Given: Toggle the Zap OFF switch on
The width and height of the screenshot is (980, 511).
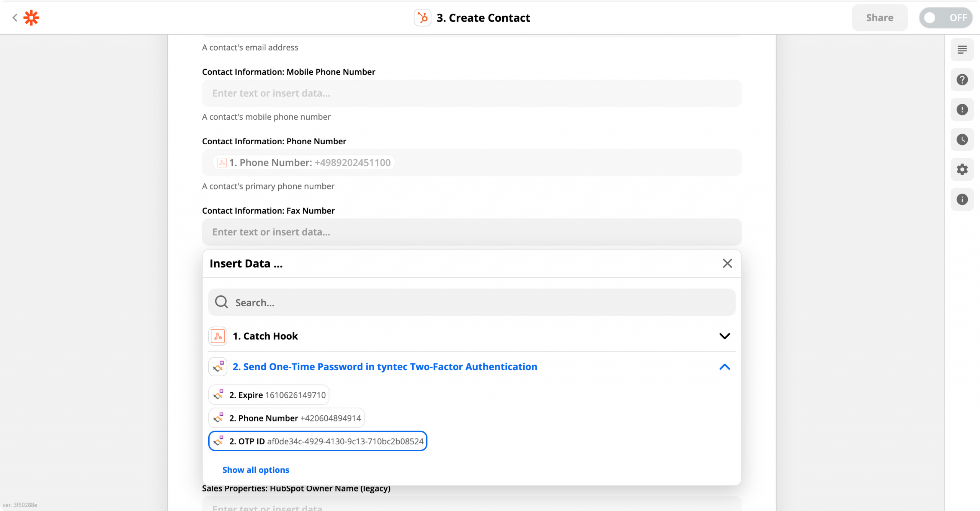Looking at the screenshot, I should coord(946,18).
